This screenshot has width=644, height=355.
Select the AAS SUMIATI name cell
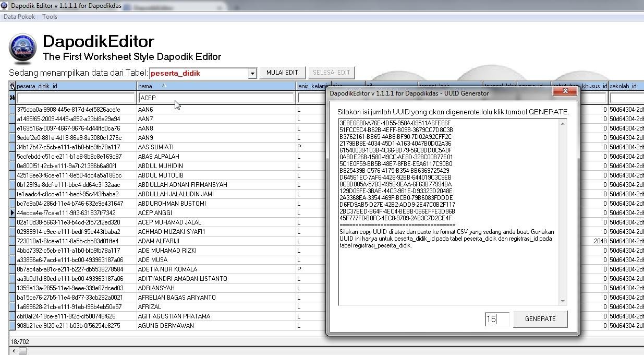tap(216, 147)
